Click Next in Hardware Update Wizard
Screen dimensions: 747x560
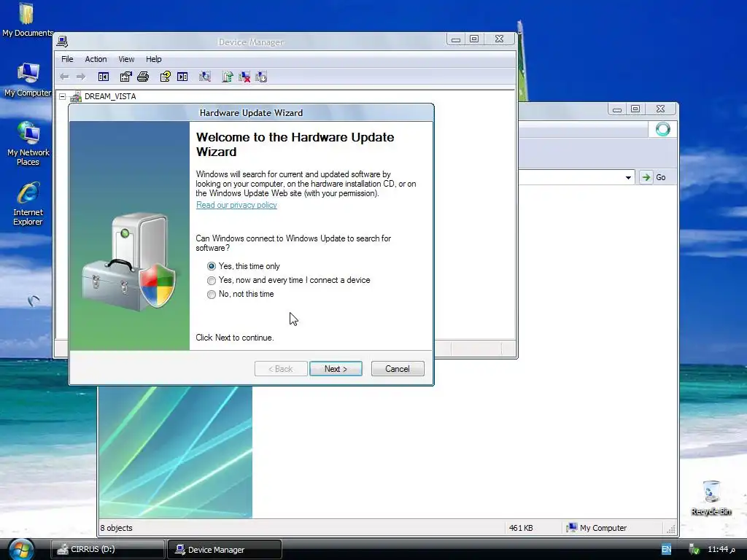336,369
